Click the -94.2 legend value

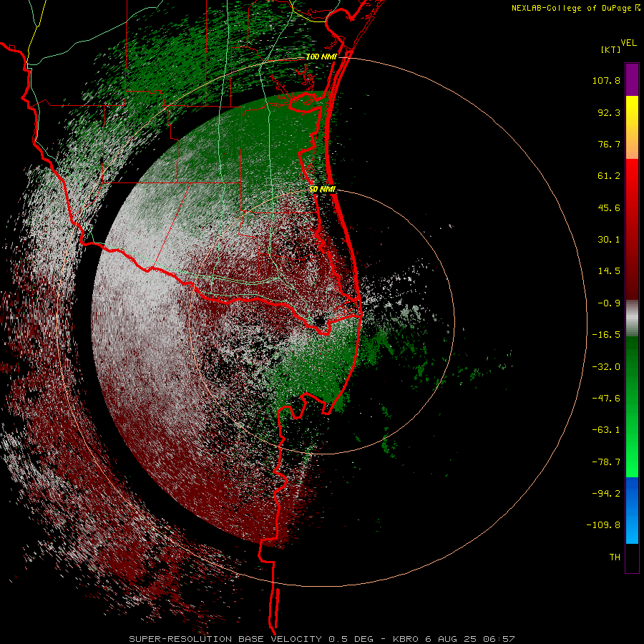(606, 494)
